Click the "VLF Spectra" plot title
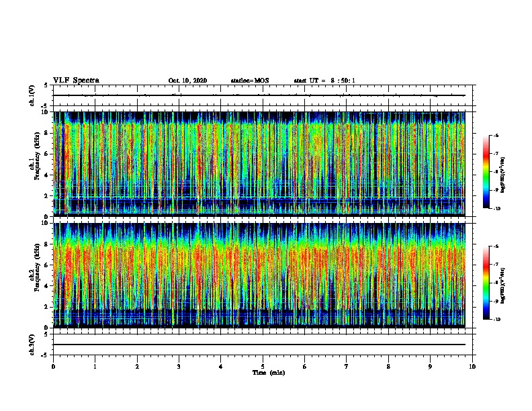This screenshot has height=411, width=532. 76,81
